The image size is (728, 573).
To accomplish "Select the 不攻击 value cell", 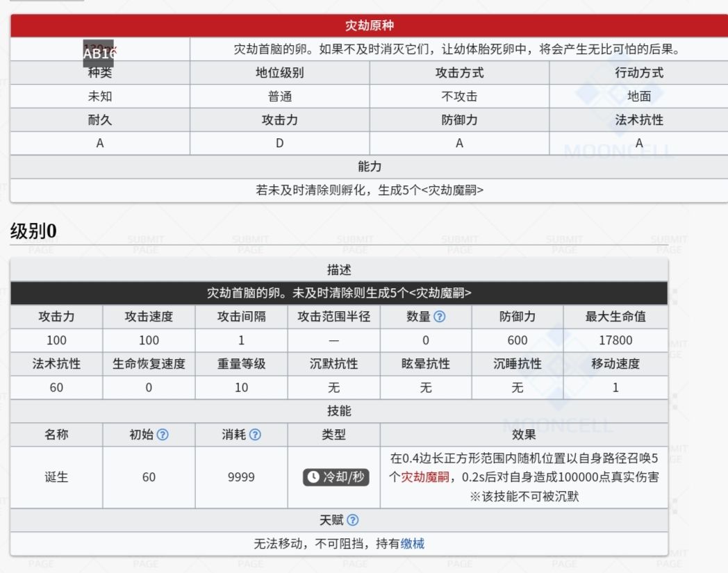I will pyautogui.click(x=459, y=97).
